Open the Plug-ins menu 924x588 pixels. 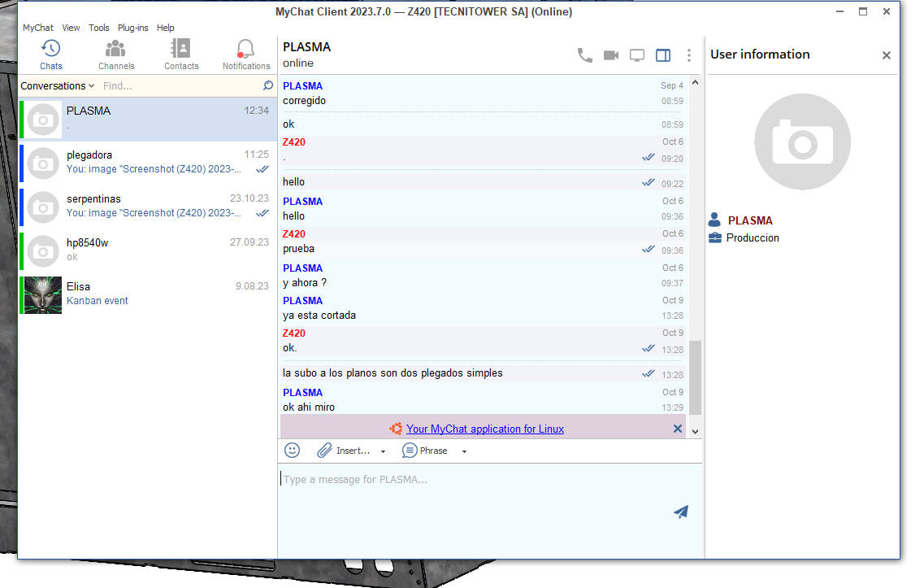(132, 28)
